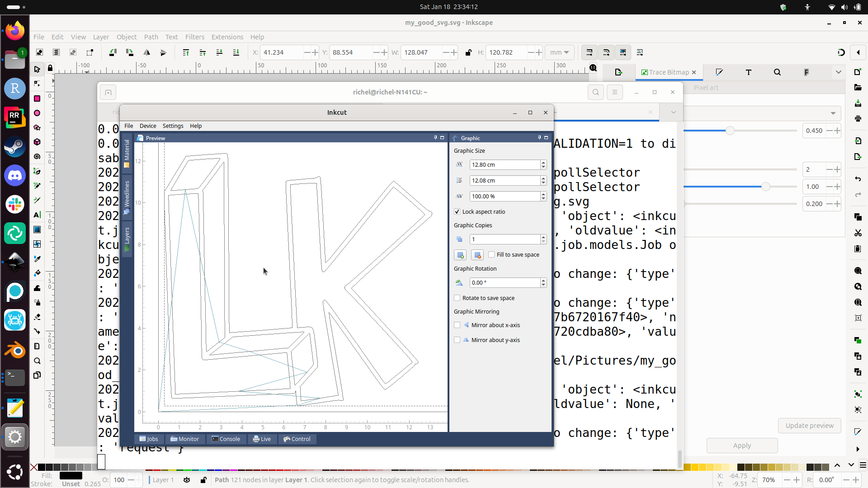This screenshot has height=488, width=868.
Task: Click the 0.450 threshold slider handle
Action: (x=730, y=131)
